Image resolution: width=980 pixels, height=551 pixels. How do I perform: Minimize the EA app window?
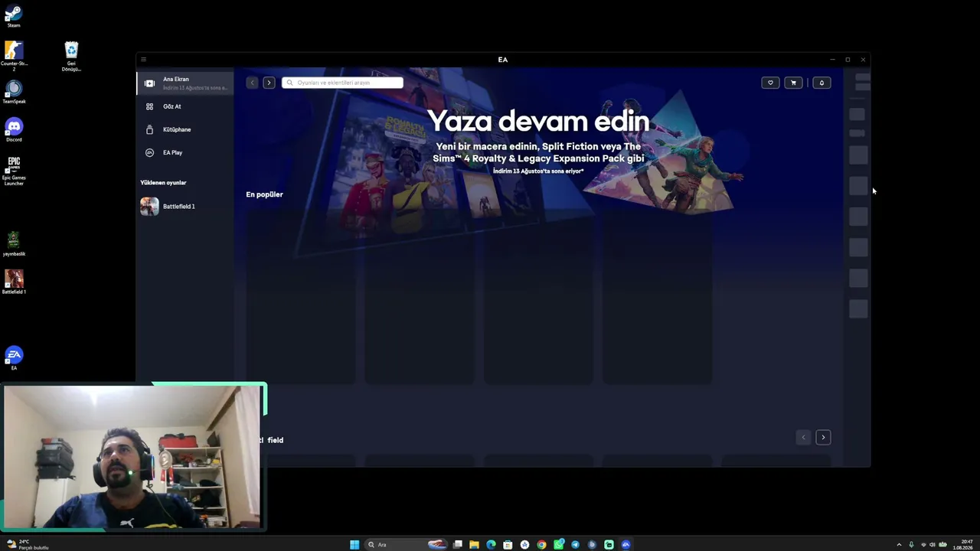pos(832,60)
